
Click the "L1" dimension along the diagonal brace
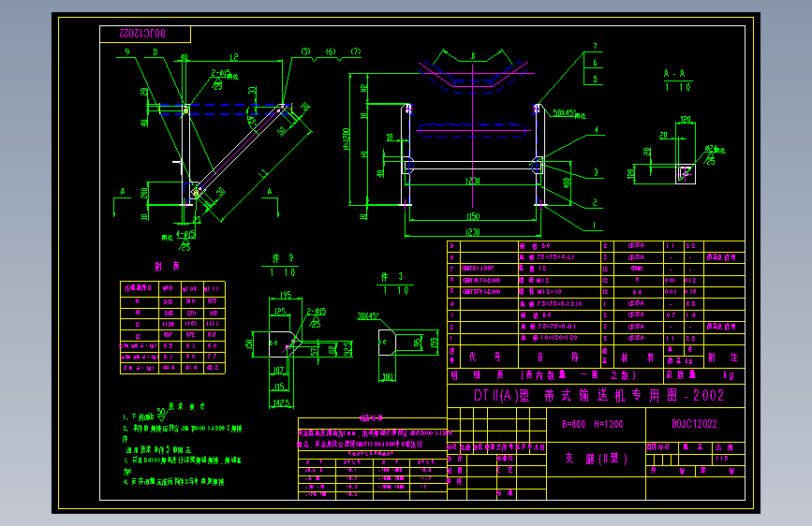[263, 173]
